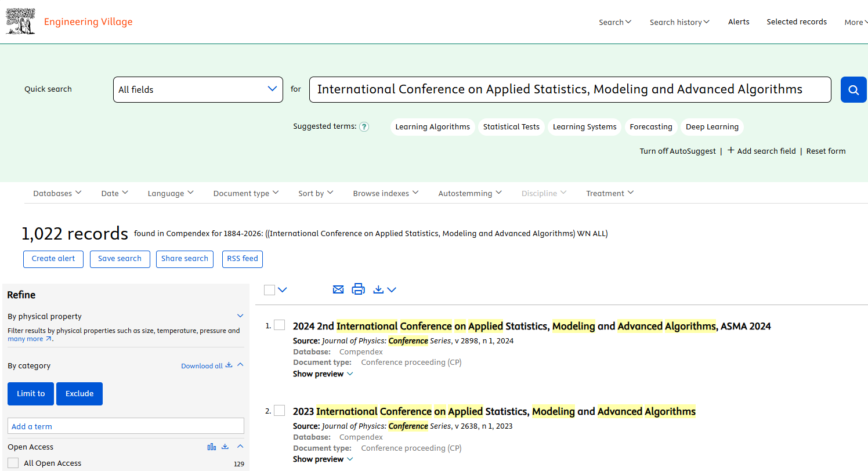Screen dimensions: 868x471
Task: Click the blue magnifier search button
Action: tap(853, 90)
